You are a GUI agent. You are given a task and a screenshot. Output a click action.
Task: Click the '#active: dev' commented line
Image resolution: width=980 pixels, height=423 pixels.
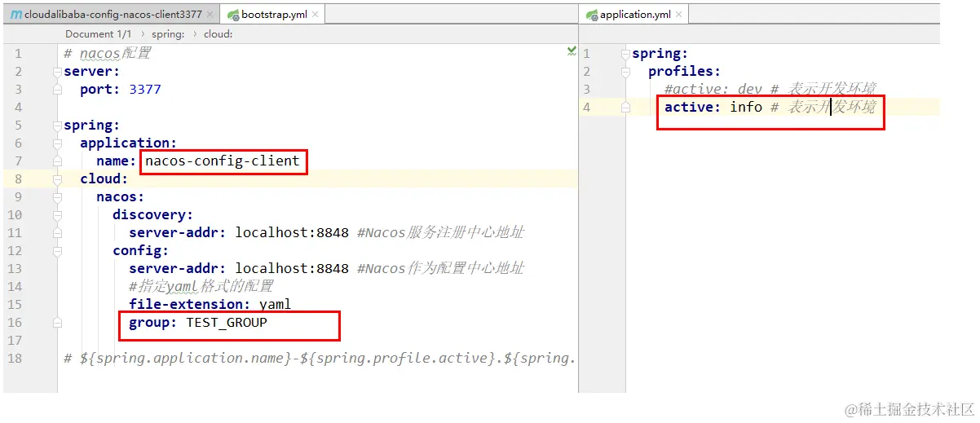click(770, 90)
